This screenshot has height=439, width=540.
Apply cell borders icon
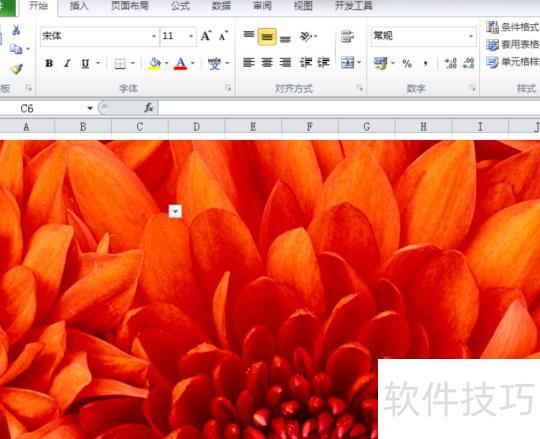pos(120,64)
